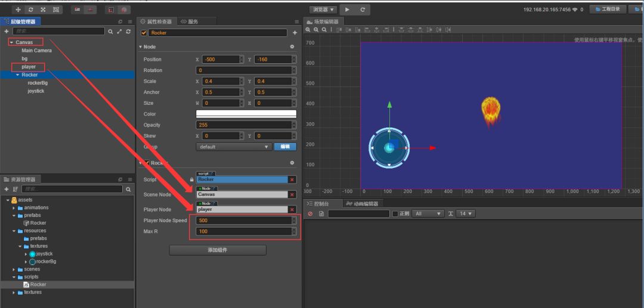Collapse the resources folder
The width and height of the screenshot is (644, 308).
click(14, 231)
